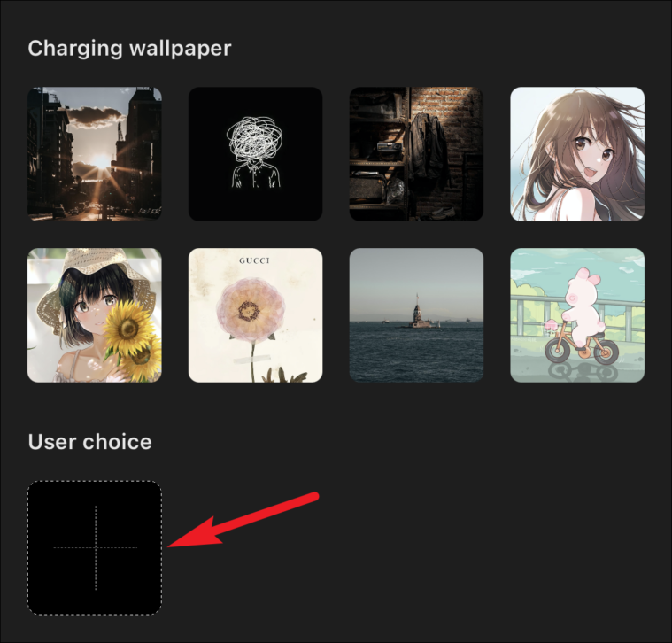Image resolution: width=672 pixels, height=643 pixels.
Task: Tap the GUCCI text on flower wallpaper
Action: [x=255, y=260]
